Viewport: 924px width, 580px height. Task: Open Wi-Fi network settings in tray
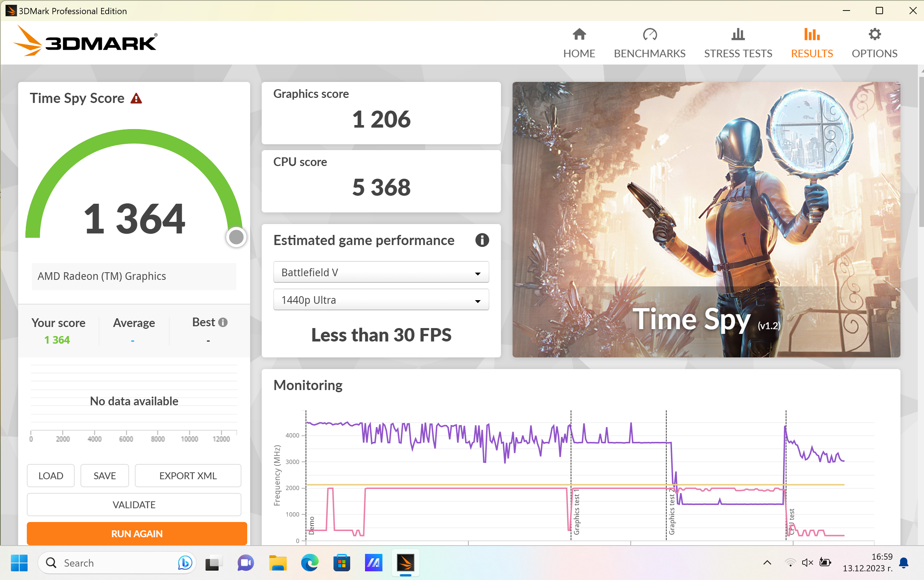click(x=790, y=563)
